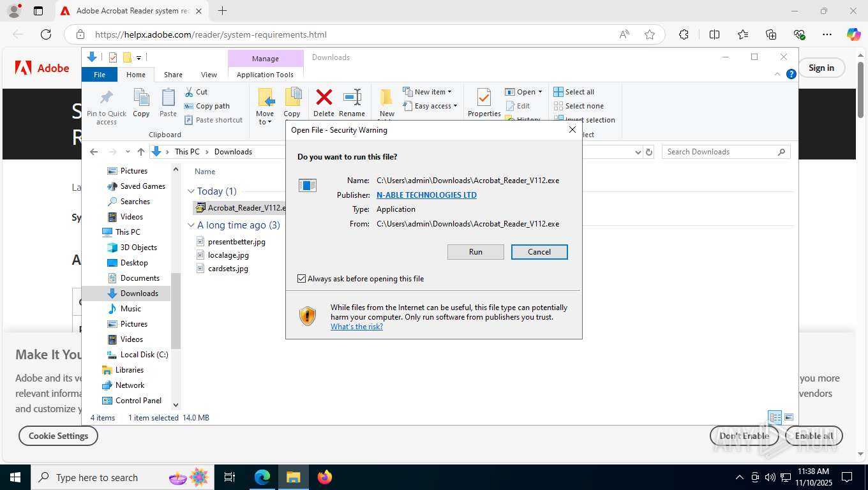Open Firefox from the taskbar
The width and height of the screenshot is (868, 490).
tap(325, 477)
